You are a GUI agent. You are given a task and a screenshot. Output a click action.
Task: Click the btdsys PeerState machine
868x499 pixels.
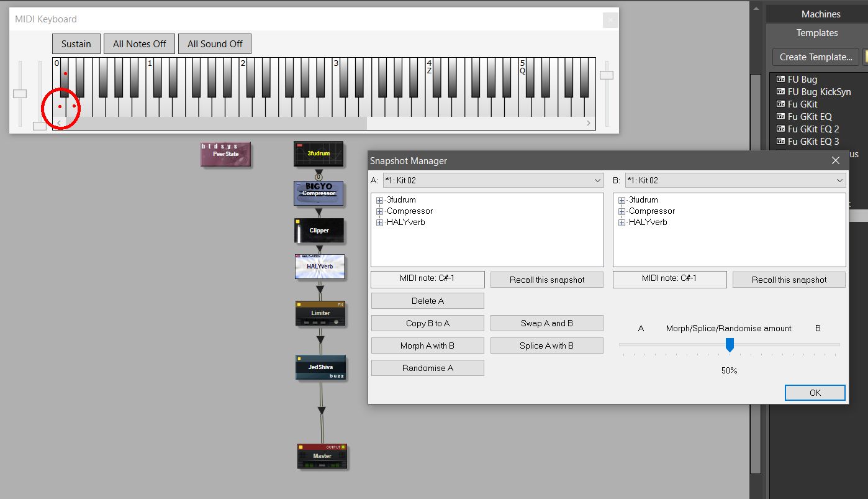(x=226, y=153)
